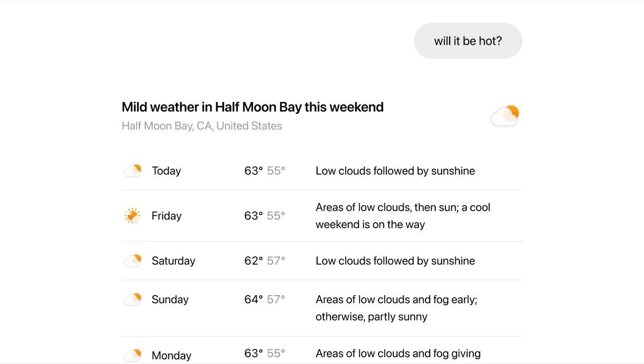Click Today's partly cloudy weather icon
644x364 pixels.
click(x=132, y=171)
